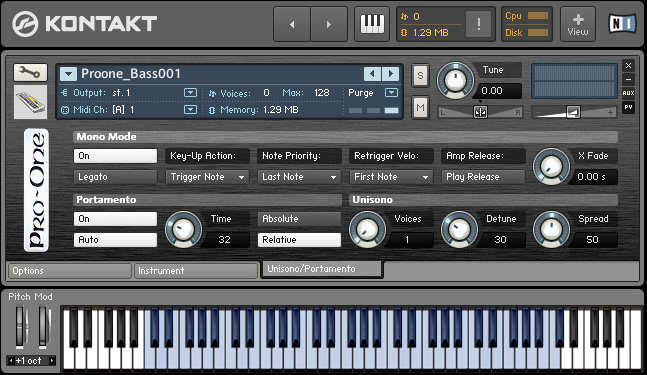The width and height of the screenshot is (647, 375).
Task: Switch to the Options tab
Action: point(69,271)
